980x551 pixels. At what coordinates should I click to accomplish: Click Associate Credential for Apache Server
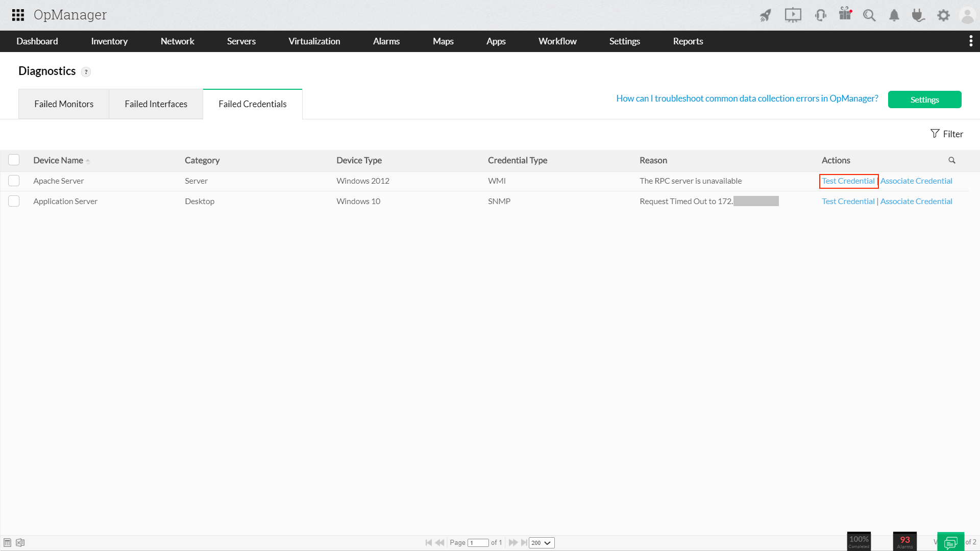(x=916, y=181)
